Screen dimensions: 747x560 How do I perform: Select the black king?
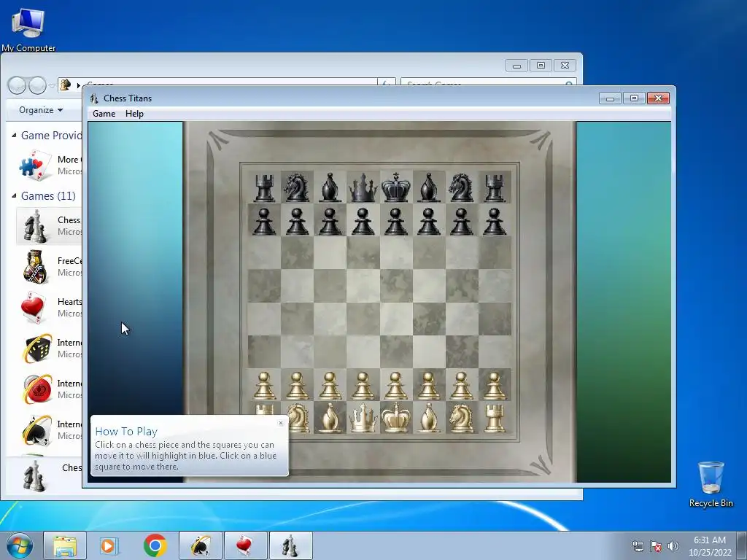pyautogui.click(x=396, y=187)
